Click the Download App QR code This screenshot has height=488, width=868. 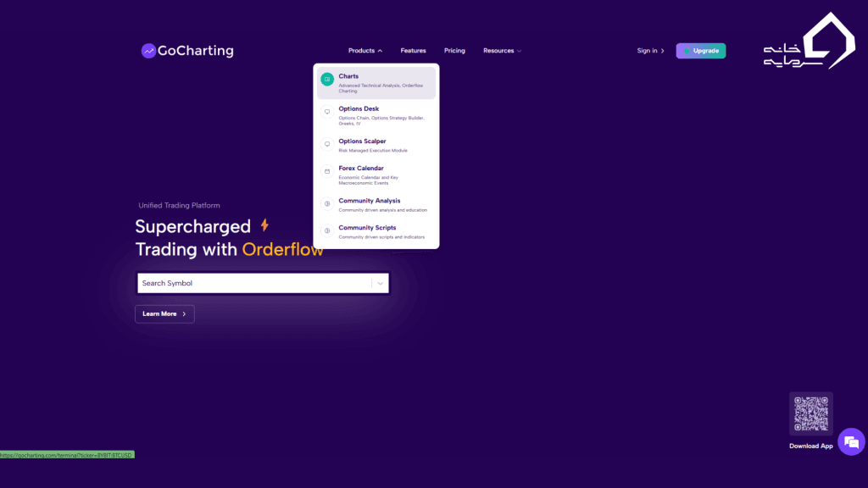click(x=810, y=414)
